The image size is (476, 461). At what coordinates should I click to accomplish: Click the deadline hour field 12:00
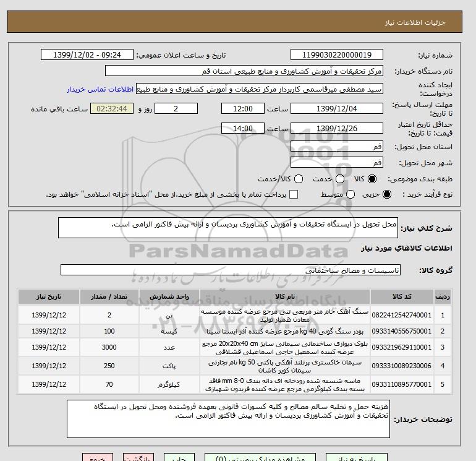[x=243, y=108]
